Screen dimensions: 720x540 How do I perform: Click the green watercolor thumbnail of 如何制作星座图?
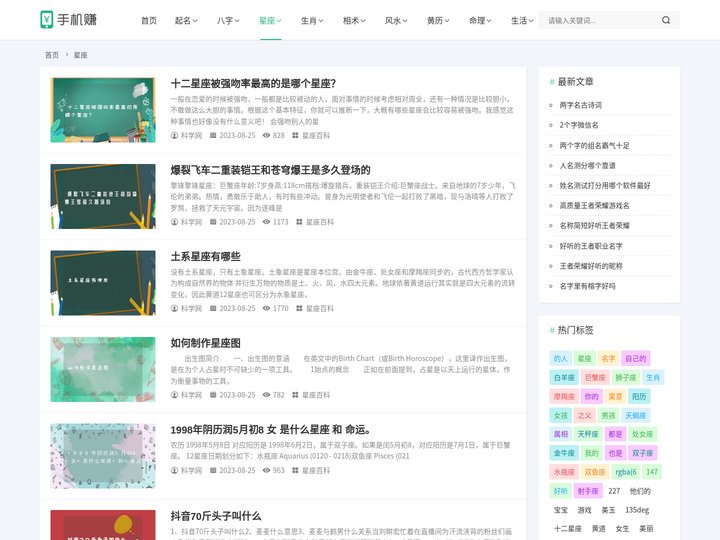pyautogui.click(x=103, y=370)
